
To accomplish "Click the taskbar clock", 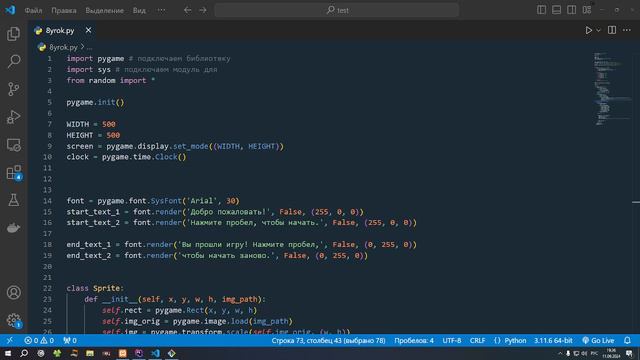I will coord(611,353).
